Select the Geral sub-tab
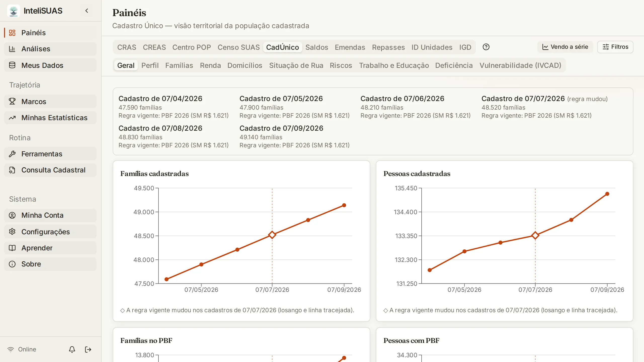 [x=126, y=65]
